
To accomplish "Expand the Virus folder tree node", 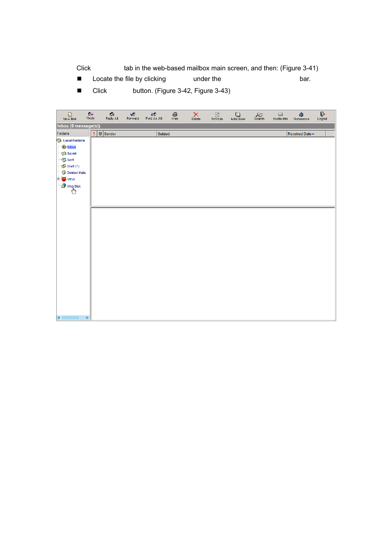I will pyautogui.click(x=58, y=179).
